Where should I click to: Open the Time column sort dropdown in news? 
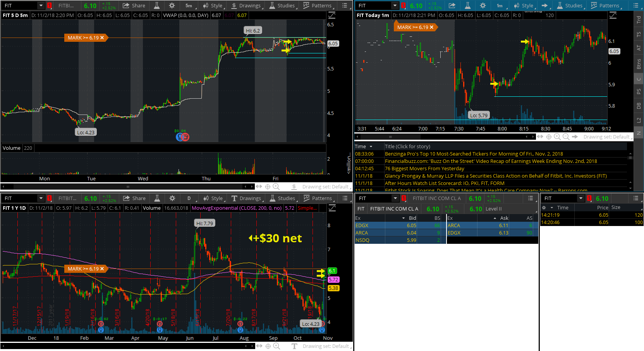371,147
